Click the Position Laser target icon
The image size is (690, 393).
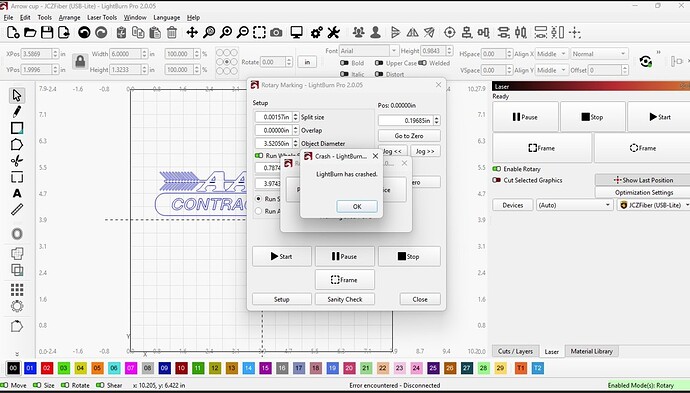449,32
